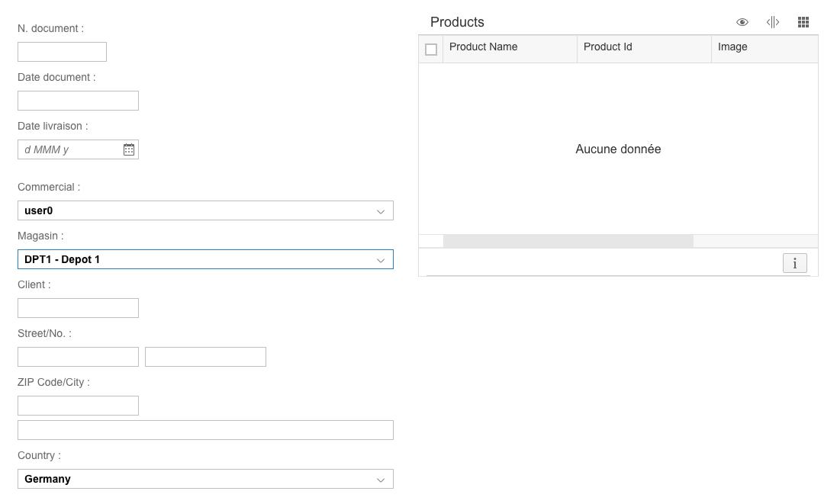Click the column split icon in the Products toolbar

pos(772,22)
